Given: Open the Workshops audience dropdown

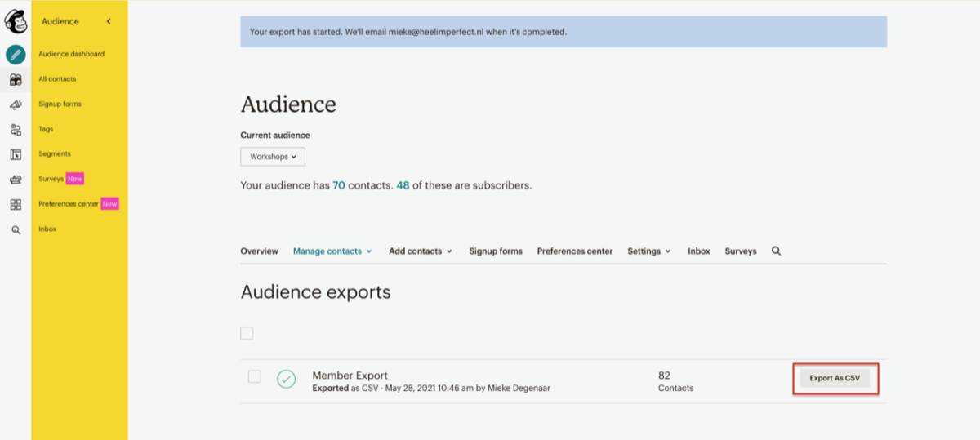Looking at the screenshot, I should [x=273, y=156].
